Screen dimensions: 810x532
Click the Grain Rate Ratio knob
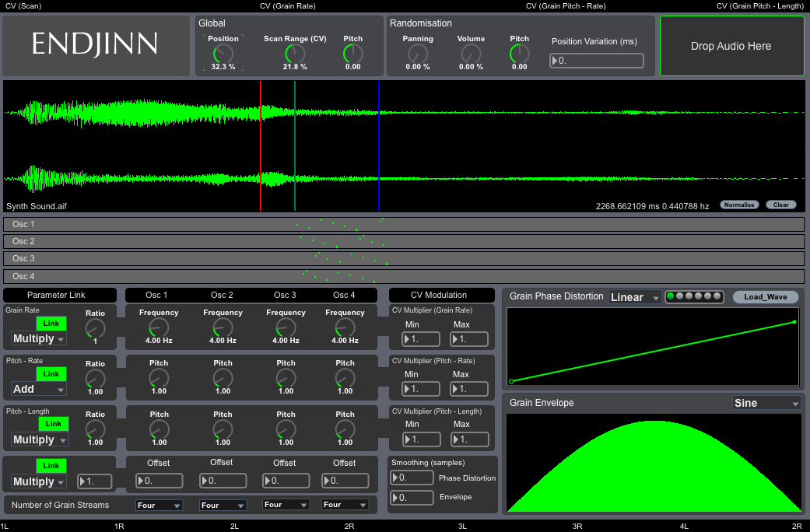click(95, 327)
